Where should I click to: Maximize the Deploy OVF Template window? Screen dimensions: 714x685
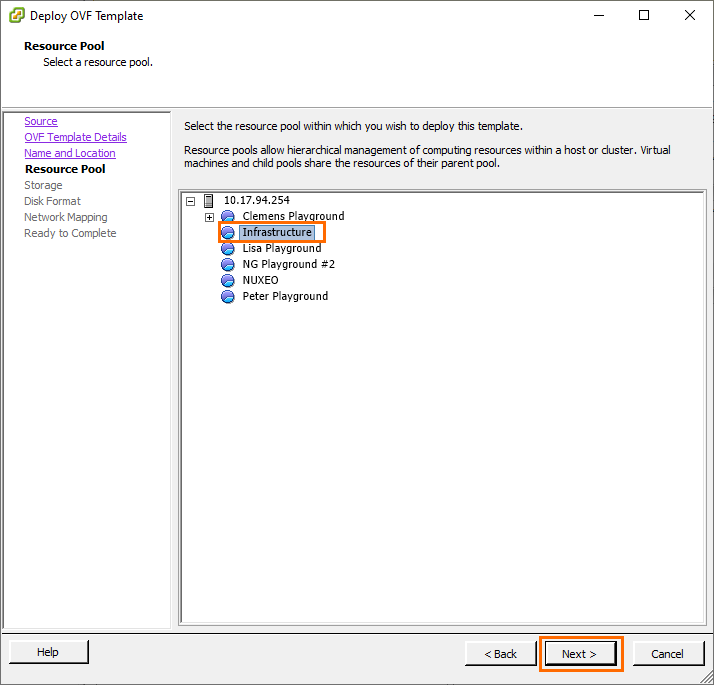tap(644, 16)
